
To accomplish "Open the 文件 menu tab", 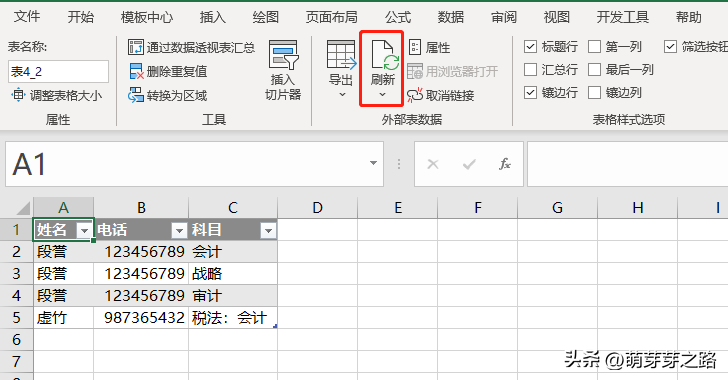I will click(27, 17).
